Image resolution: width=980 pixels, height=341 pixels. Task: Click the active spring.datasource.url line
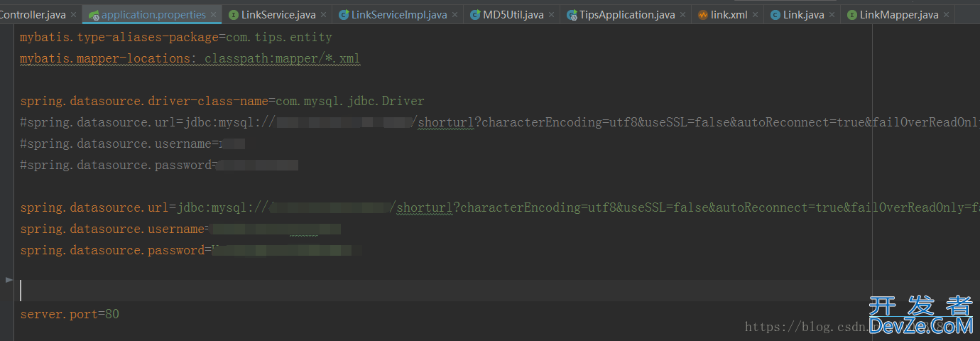click(500, 207)
